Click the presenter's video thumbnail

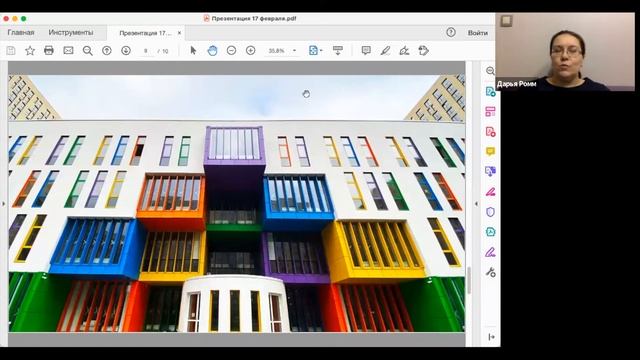[565, 51]
